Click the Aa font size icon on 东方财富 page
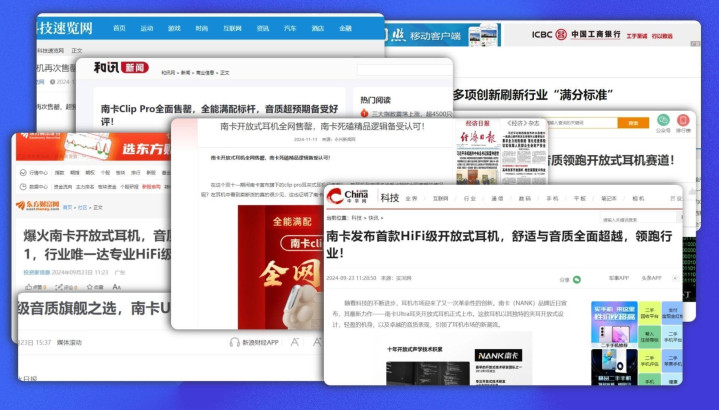Viewport: 719px width, 410px height. tap(116, 287)
